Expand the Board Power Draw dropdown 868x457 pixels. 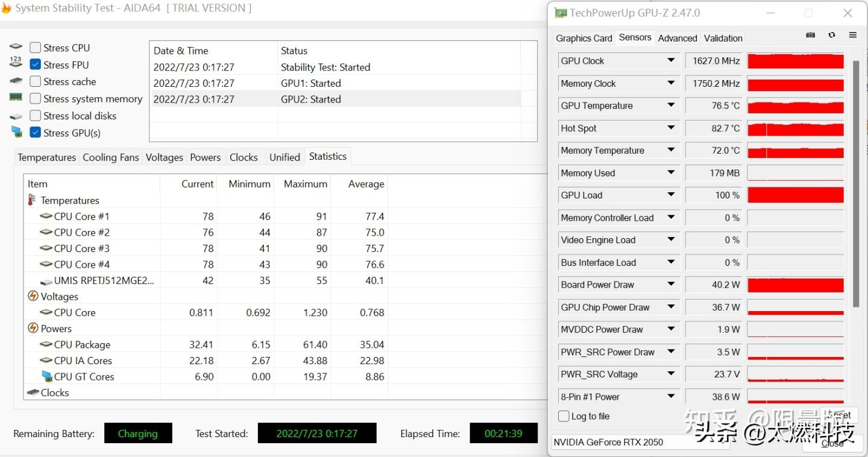[x=671, y=285]
